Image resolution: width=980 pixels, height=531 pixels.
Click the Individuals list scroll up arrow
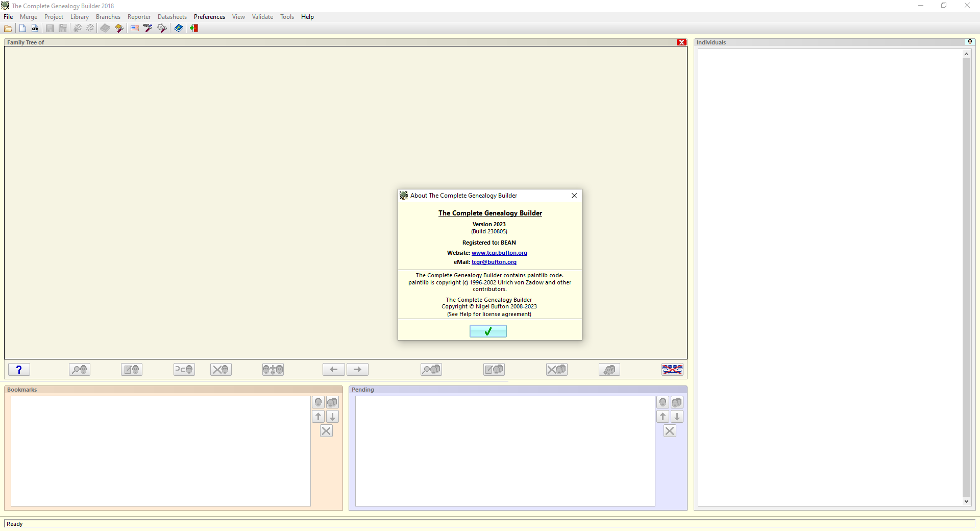tap(966, 54)
